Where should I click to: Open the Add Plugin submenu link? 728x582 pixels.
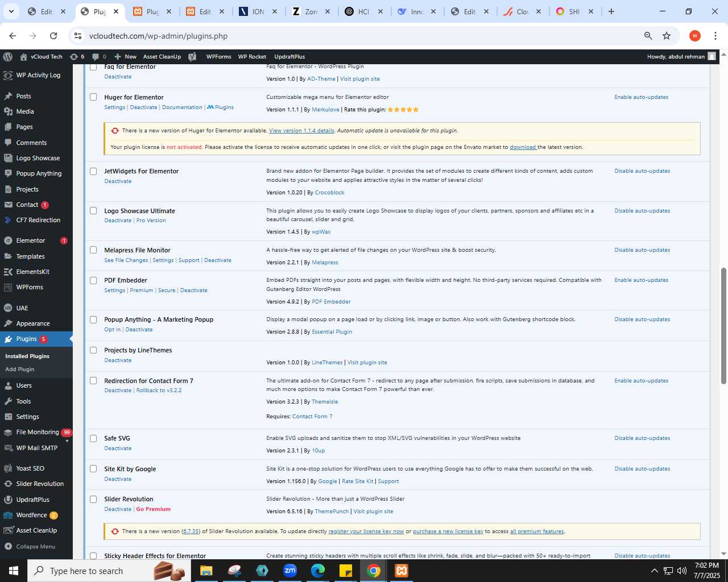point(20,369)
